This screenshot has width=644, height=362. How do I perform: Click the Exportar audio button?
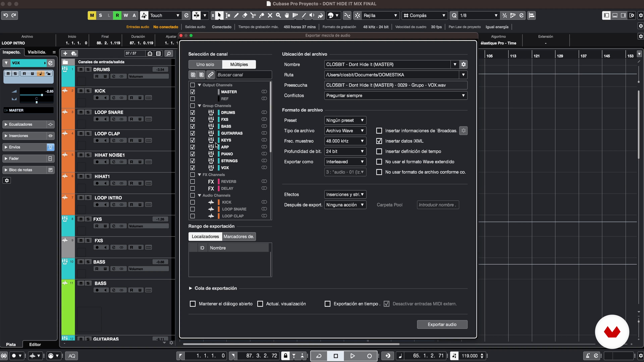coord(442,324)
